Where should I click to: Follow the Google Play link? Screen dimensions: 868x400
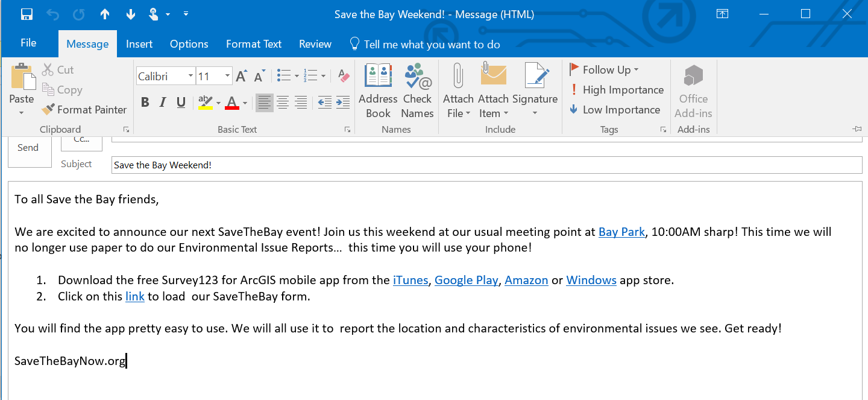coord(467,280)
